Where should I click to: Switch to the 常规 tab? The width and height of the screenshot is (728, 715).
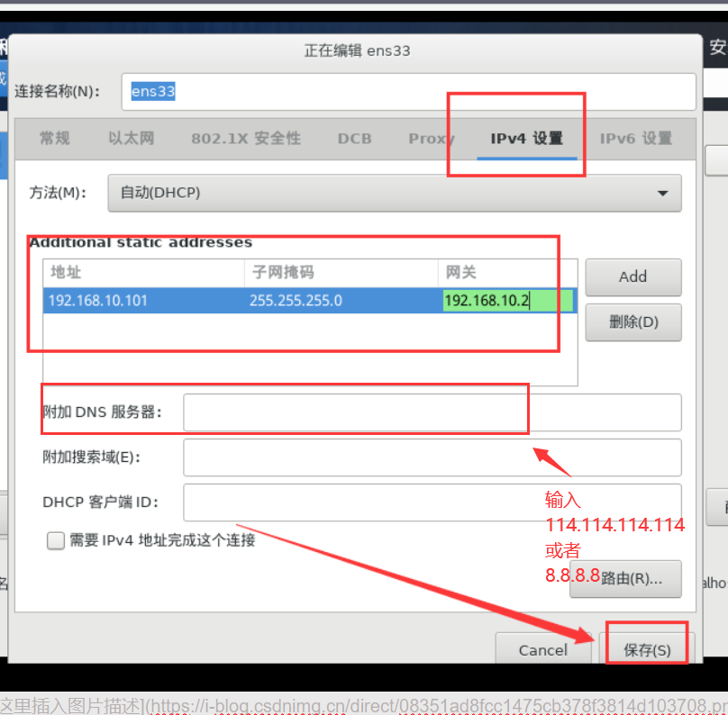55,139
